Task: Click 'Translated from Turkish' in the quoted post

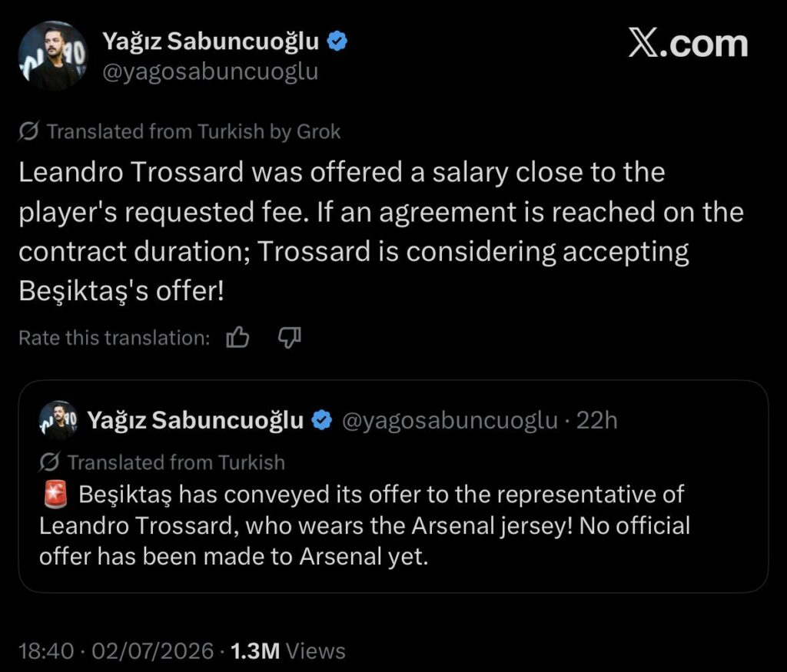Action: pyautogui.click(x=176, y=462)
